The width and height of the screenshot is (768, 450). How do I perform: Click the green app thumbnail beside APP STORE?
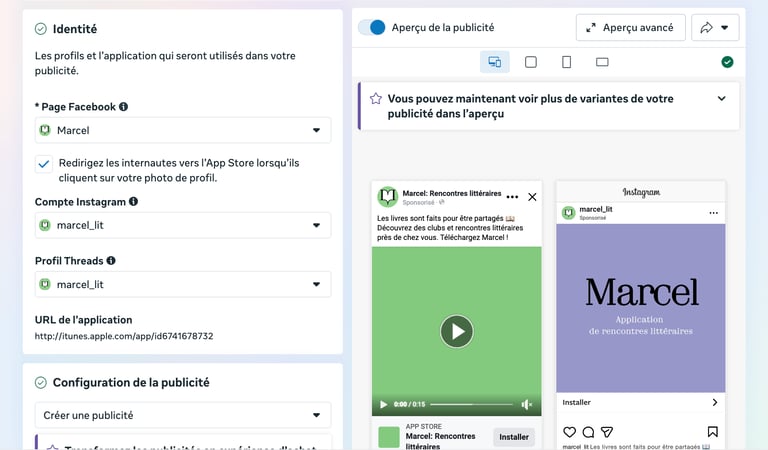[389, 437]
